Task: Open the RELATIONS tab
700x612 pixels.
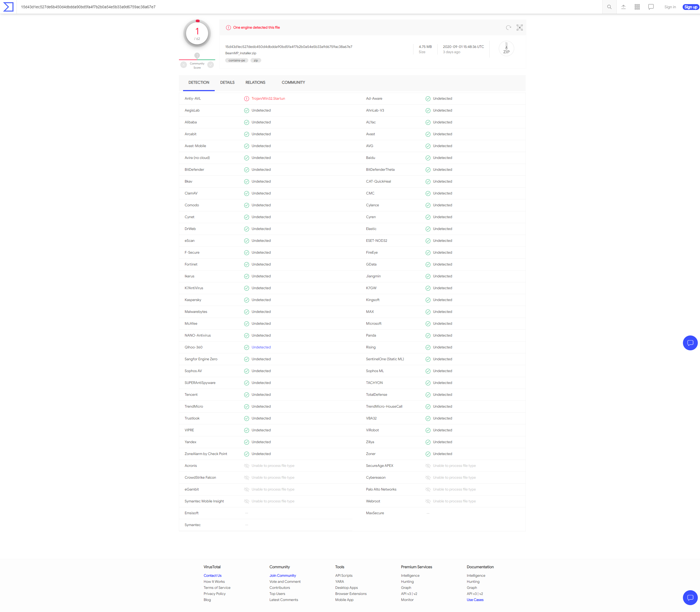Action: click(255, 83)
